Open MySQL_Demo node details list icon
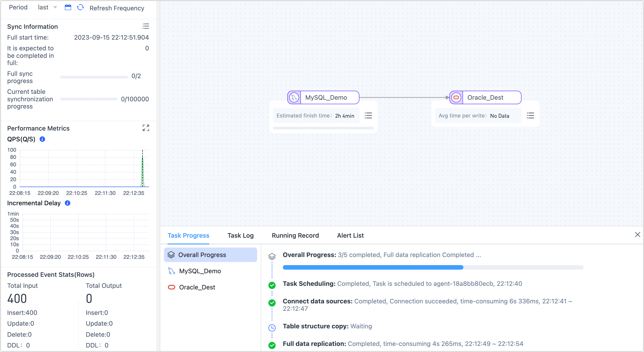Viewport: 644px width, 352px height. (x=368, y=115)
